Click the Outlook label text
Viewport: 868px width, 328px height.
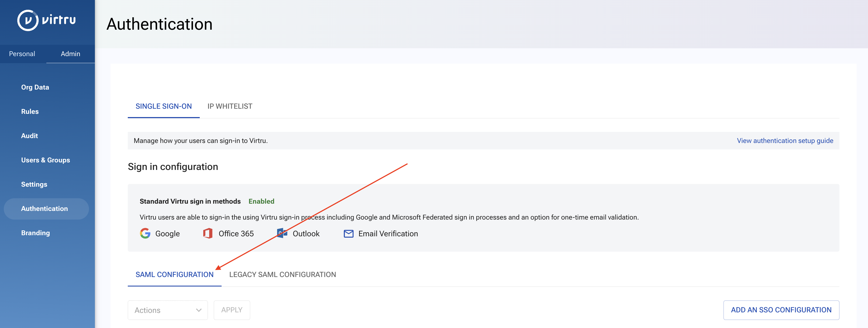coord(306,234)
